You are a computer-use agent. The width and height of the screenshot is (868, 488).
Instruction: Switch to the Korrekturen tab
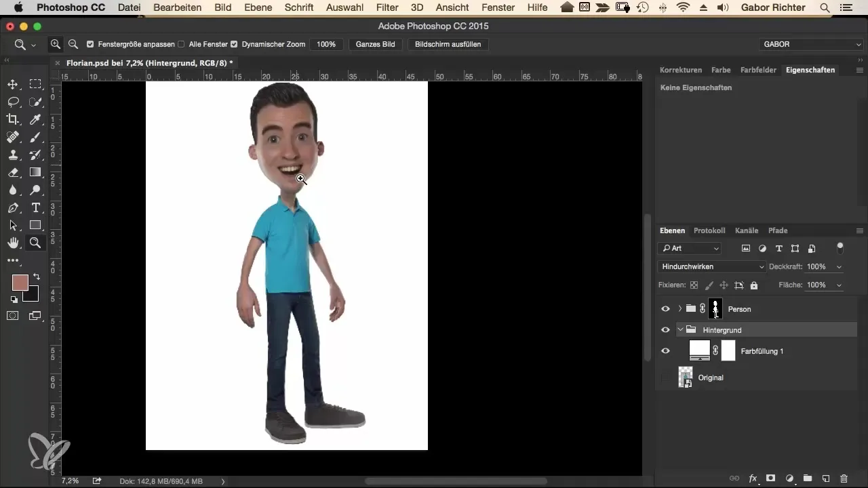[x=680, y=70]
